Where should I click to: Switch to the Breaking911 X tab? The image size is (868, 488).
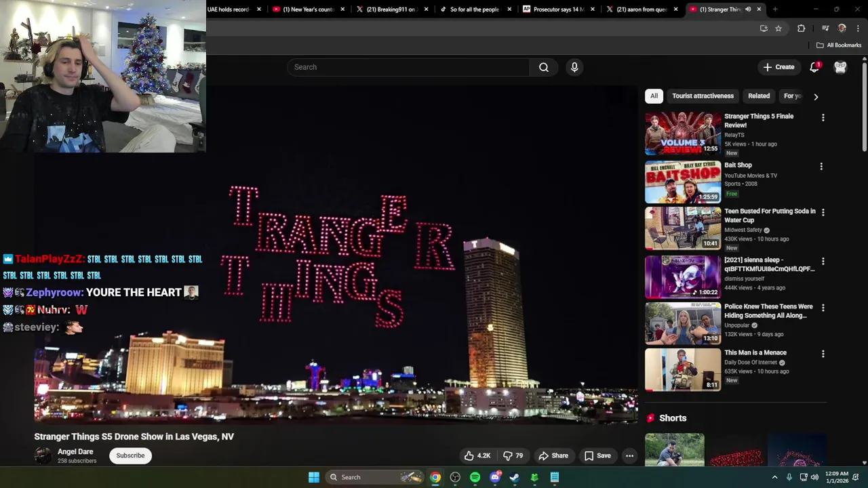[x=392, y=9]
